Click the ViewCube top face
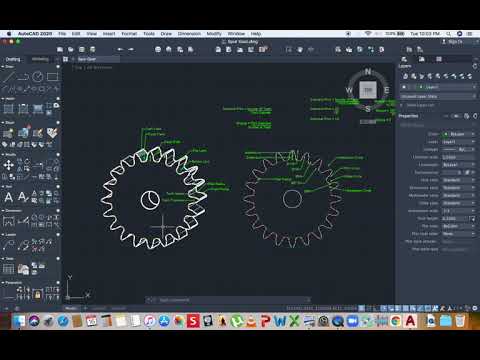480x360 pixels. (x=368, y=90)
